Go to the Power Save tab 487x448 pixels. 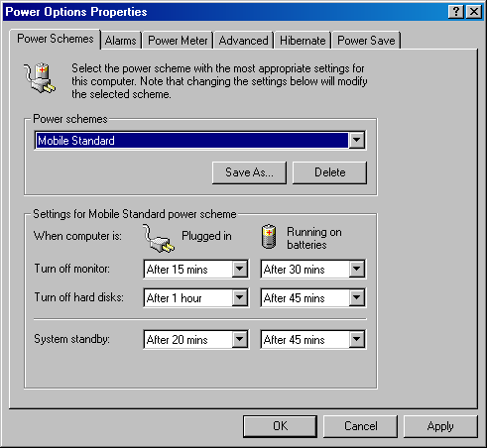366,41
